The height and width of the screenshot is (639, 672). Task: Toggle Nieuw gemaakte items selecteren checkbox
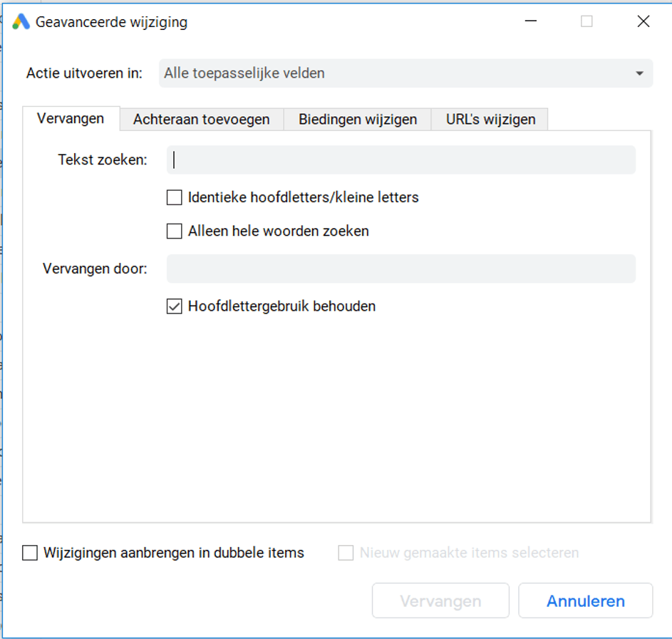(x=346, y=553)
